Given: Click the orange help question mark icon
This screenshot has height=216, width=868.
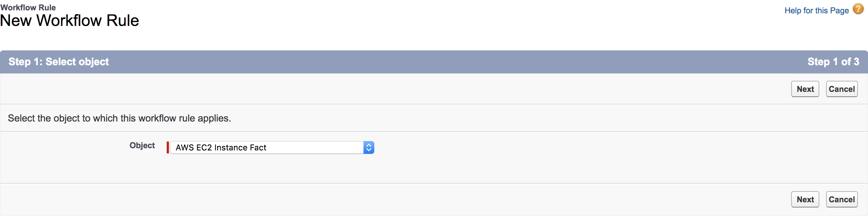Looking at the screenshot, I should point(858,9).
